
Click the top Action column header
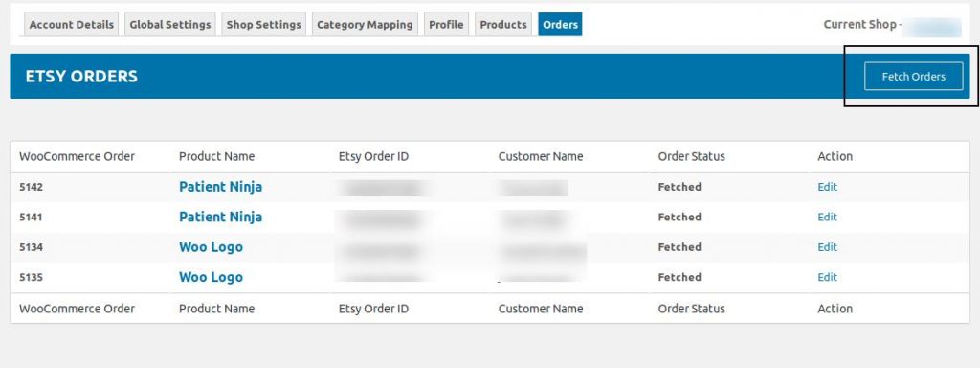point(835,156)
